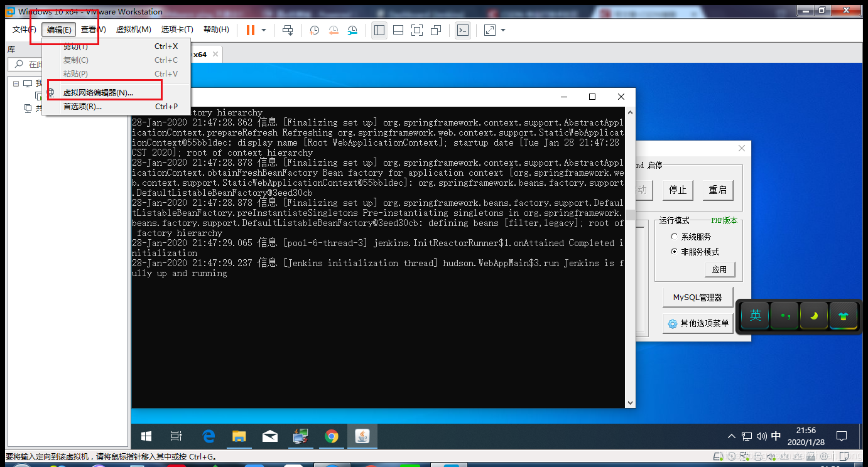Open the 选项卡(T) menu

point(177,30)
